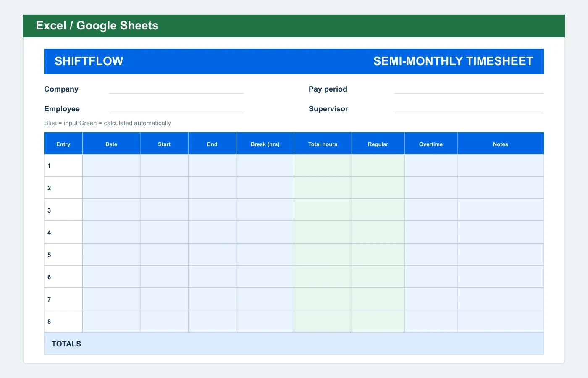
Task: Click the Regular cell in entry 3
Action: 378,210
